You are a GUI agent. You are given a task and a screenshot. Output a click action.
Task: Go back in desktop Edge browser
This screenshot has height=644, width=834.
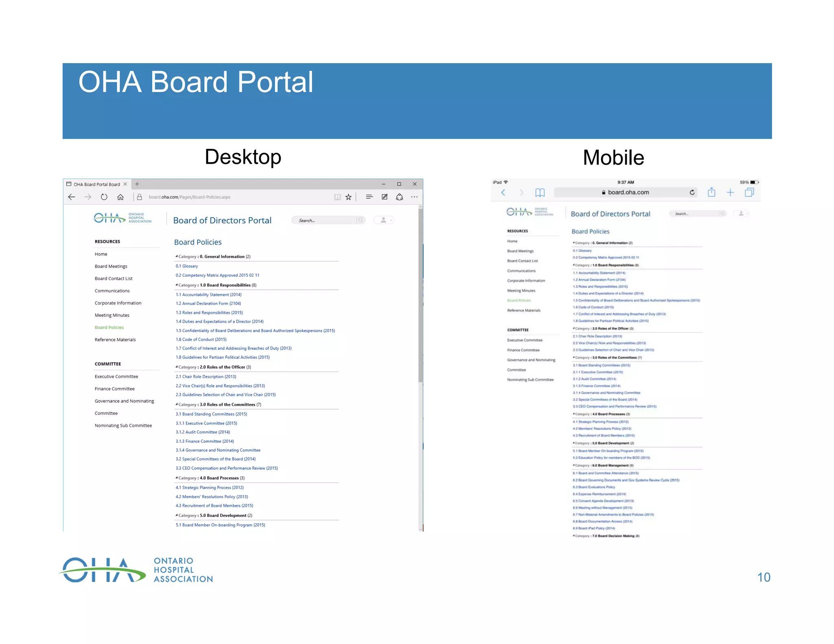pos(72,197)
